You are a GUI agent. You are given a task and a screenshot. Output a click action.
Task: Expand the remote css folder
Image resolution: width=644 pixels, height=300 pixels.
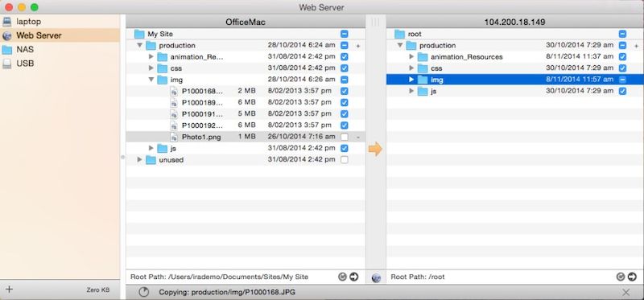[411, 68]
